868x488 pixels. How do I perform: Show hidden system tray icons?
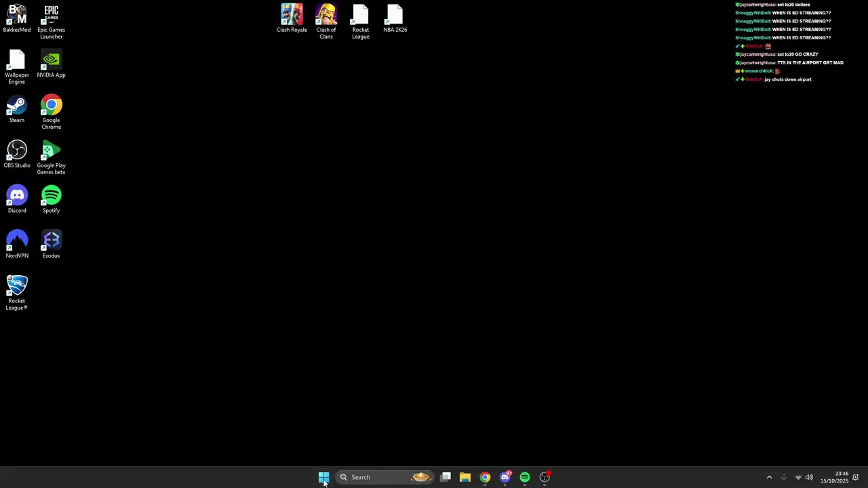coord(769,477)
